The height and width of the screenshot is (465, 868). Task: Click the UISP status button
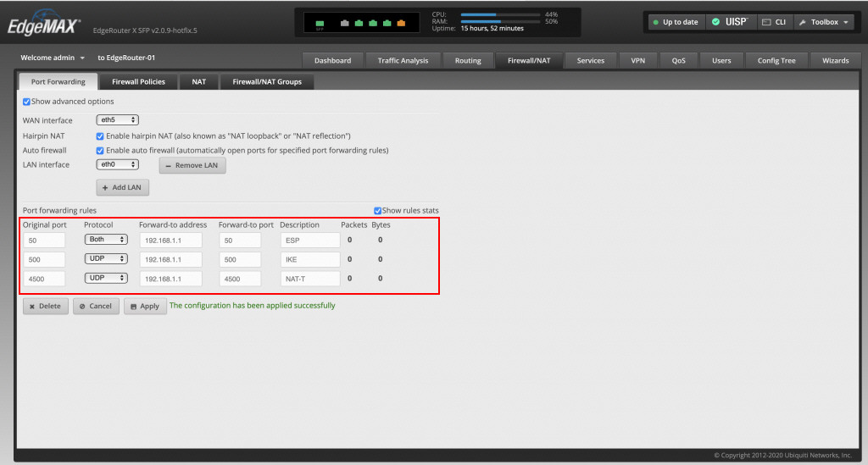(x=730, y=22)
